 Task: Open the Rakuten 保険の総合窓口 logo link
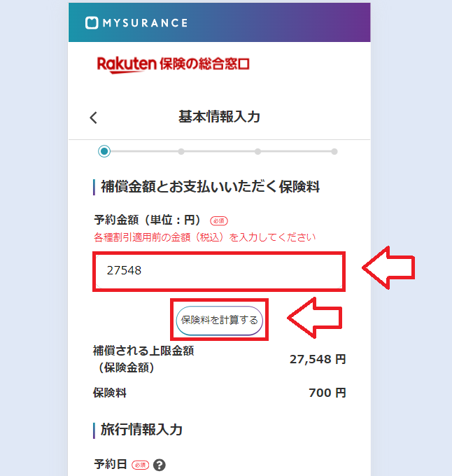tap(174, 64)
